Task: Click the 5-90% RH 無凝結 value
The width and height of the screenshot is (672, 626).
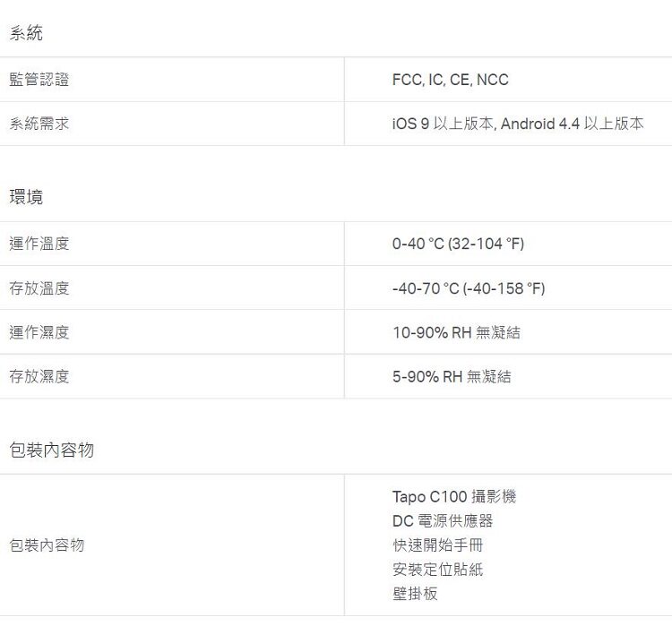Action: tap(452, 377)
